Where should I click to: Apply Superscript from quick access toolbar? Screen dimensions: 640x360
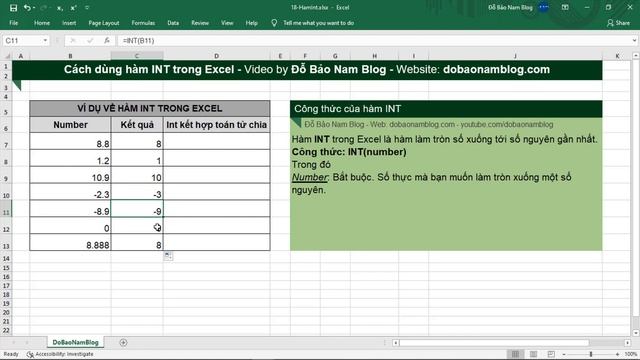click(73, 8)
